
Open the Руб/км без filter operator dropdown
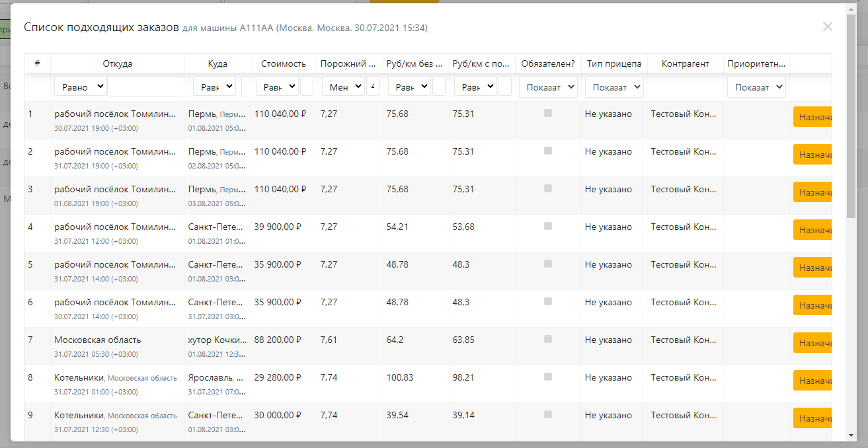tap(409, 87)
